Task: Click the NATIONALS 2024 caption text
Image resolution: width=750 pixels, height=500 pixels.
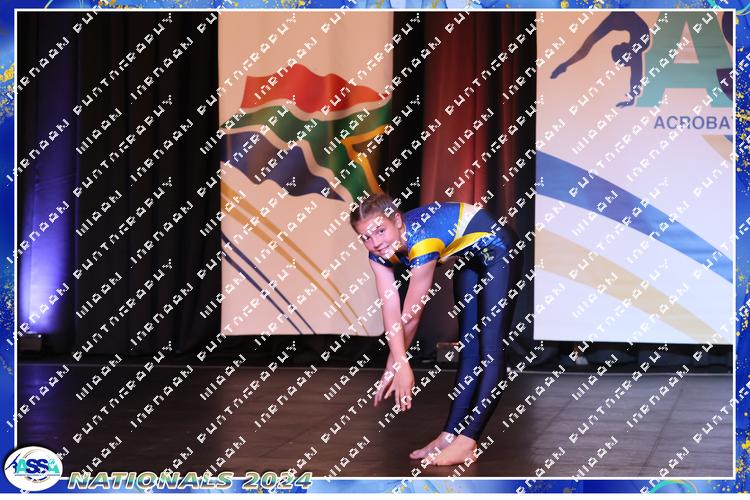Action: 190,481
